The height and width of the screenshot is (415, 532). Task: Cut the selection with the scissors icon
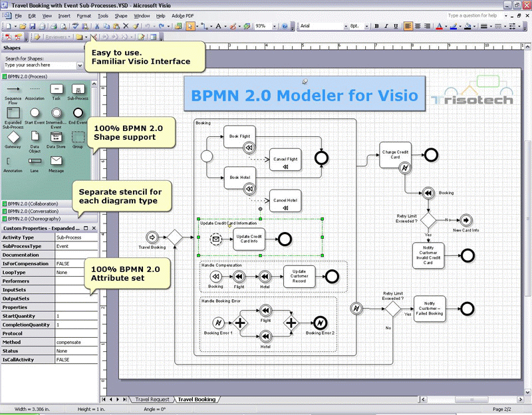click(x=97, y=26)
